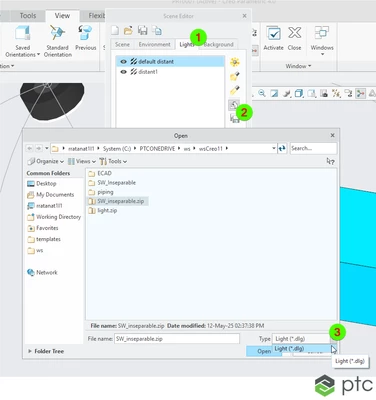Click the File name input field

177,339
